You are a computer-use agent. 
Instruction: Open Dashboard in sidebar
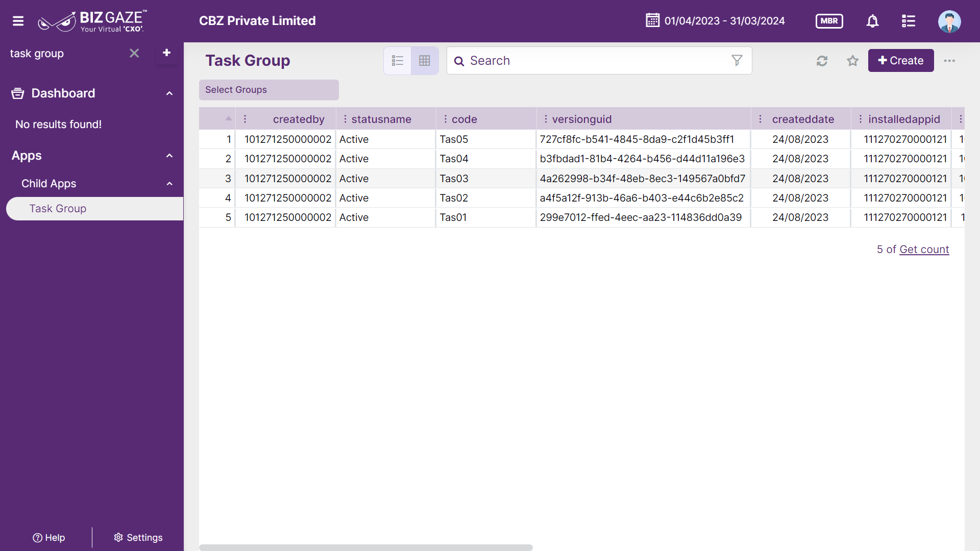[63, 93]
